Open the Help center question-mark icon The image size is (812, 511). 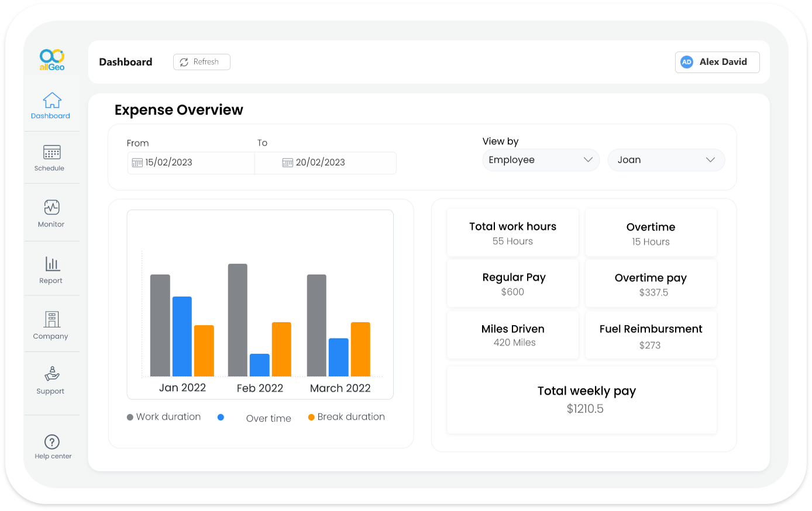(51, 441)
